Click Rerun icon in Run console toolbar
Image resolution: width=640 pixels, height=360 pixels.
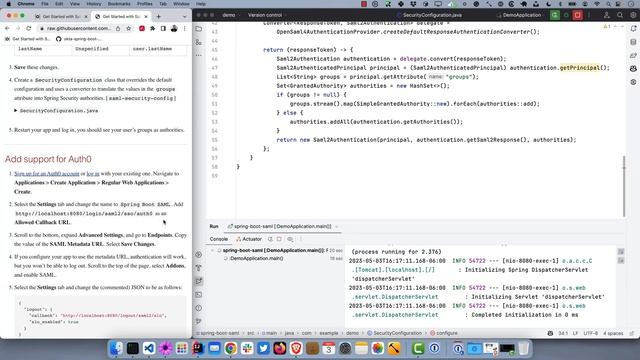coord(270,239)
